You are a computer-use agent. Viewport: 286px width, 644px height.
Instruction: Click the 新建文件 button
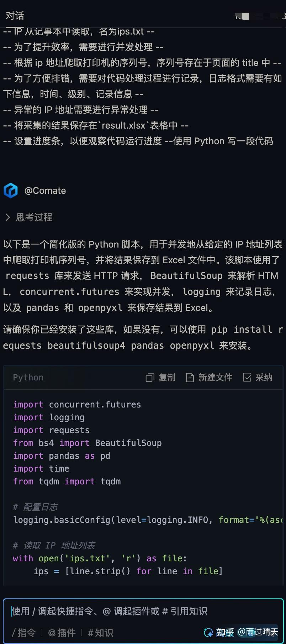pyautogui.click(x=216, y=378)
